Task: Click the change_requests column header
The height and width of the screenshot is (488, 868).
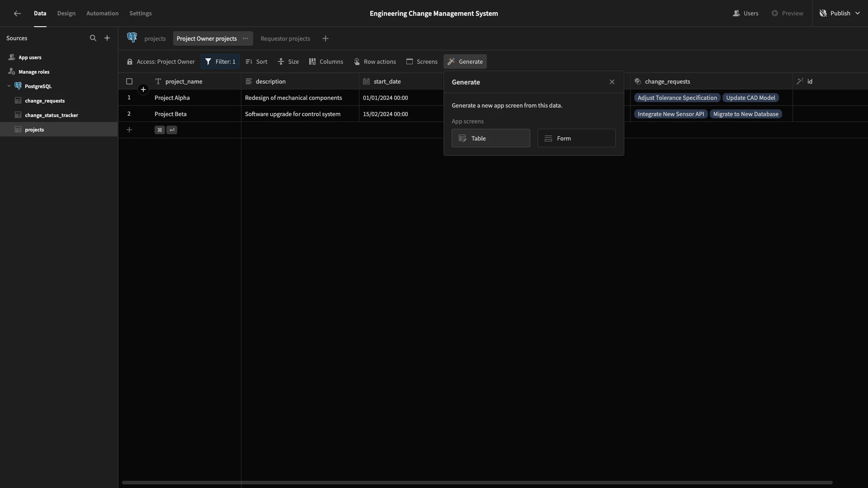Action: pyautogui.click(x=712, y=82)
